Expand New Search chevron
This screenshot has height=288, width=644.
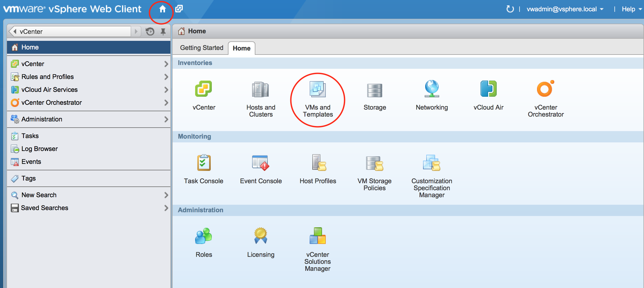click(166, 195)
